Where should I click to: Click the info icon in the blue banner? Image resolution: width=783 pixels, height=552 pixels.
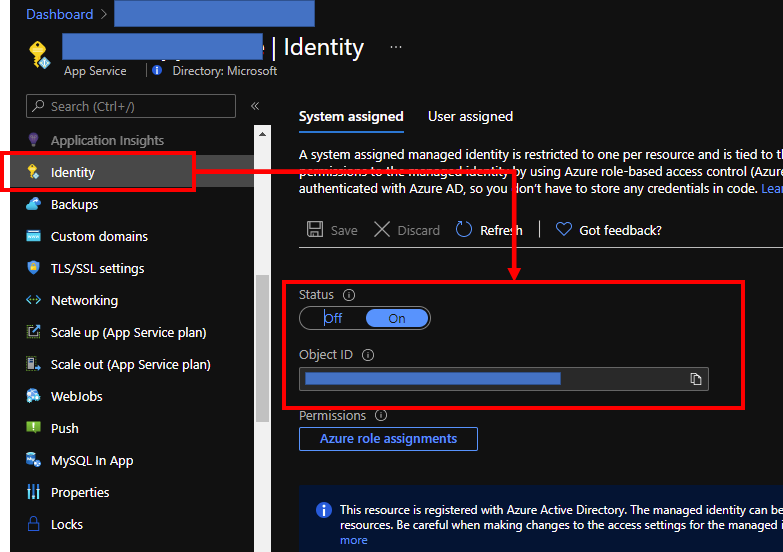pyautogui.click(x=324, y=510)
